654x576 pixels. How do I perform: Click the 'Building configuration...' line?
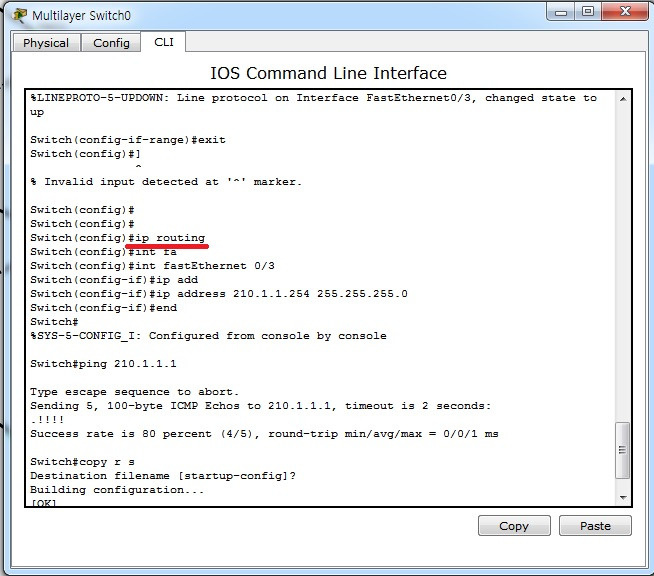point(117,490)
